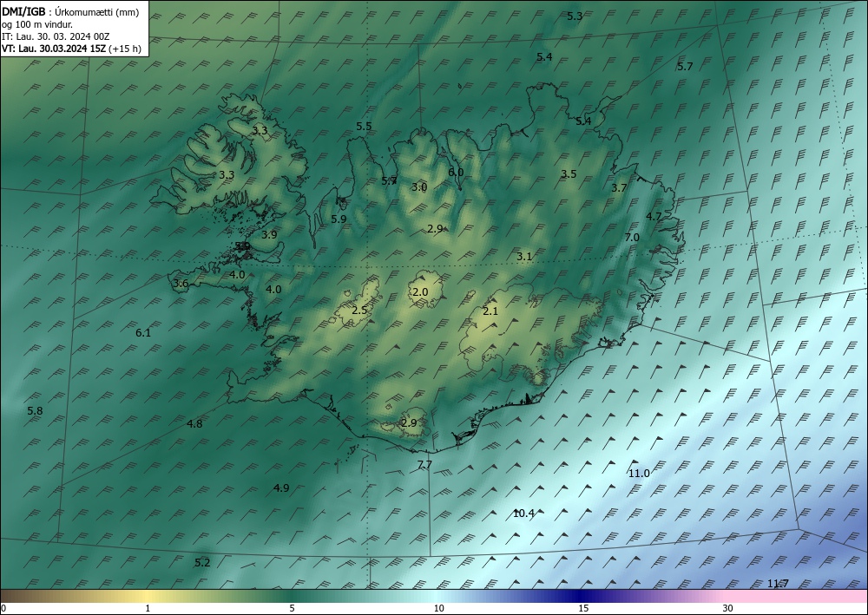Viewport: 868px width, 615px height.
Task: Click the 0 label on the color scale
Action: [3, 609]
